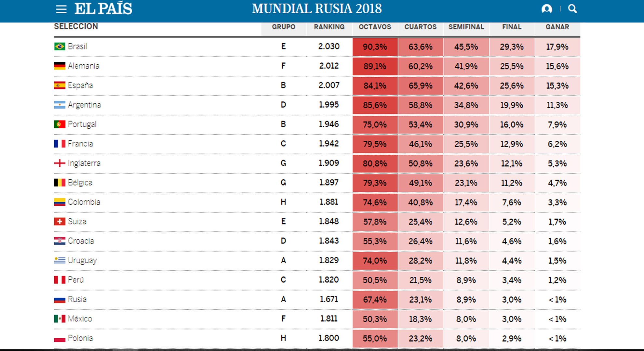Image resolution: width=644 pixels, height=351 pixels.
Task: Click the MUNDIAL RUSIA 2018 title
Action: click(316, 8)
